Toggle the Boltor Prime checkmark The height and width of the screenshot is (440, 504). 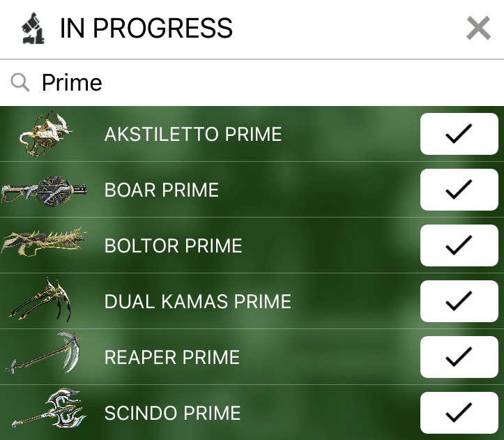coord(459,245)
